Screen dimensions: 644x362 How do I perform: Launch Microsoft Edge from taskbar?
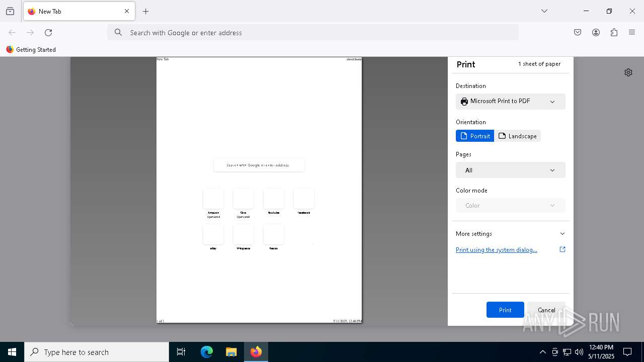click(x=207, y=352)
